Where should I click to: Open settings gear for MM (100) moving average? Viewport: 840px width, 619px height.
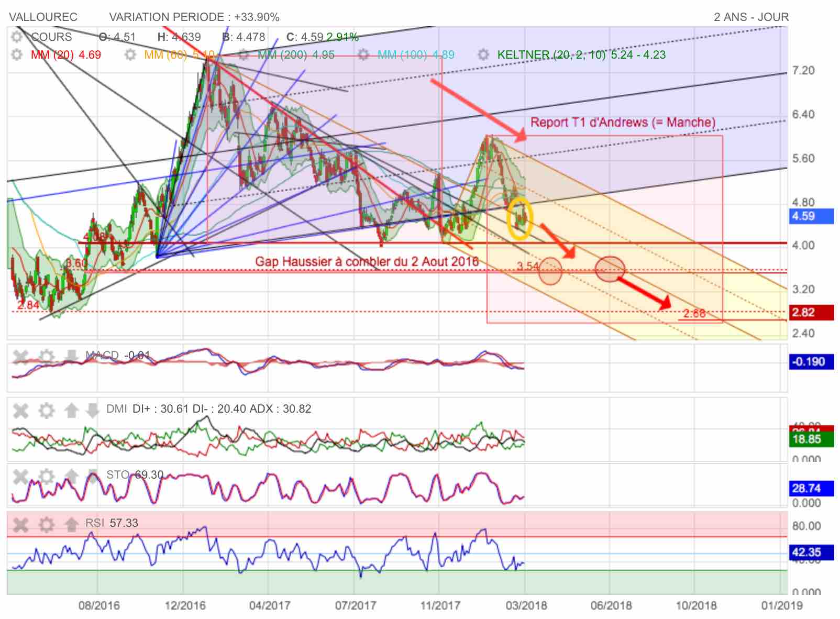click(363, 54)
